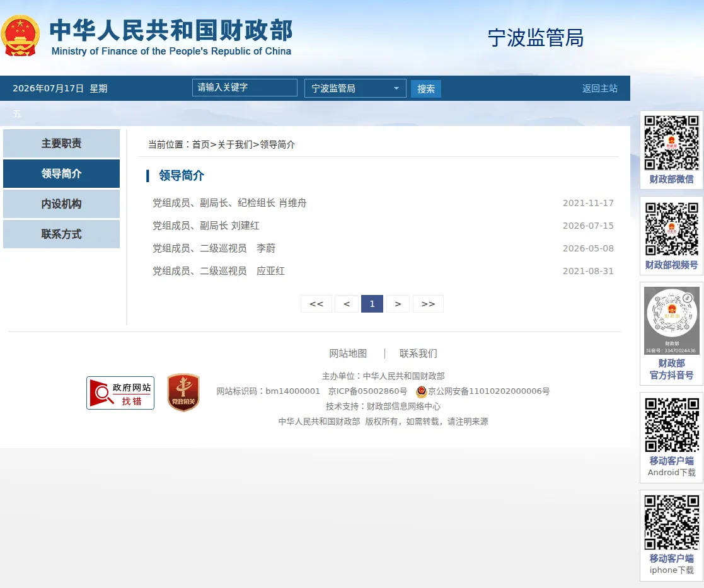704x588 pixels.
Task: Click the national emblem logo
Action: (x=20, y=36)
